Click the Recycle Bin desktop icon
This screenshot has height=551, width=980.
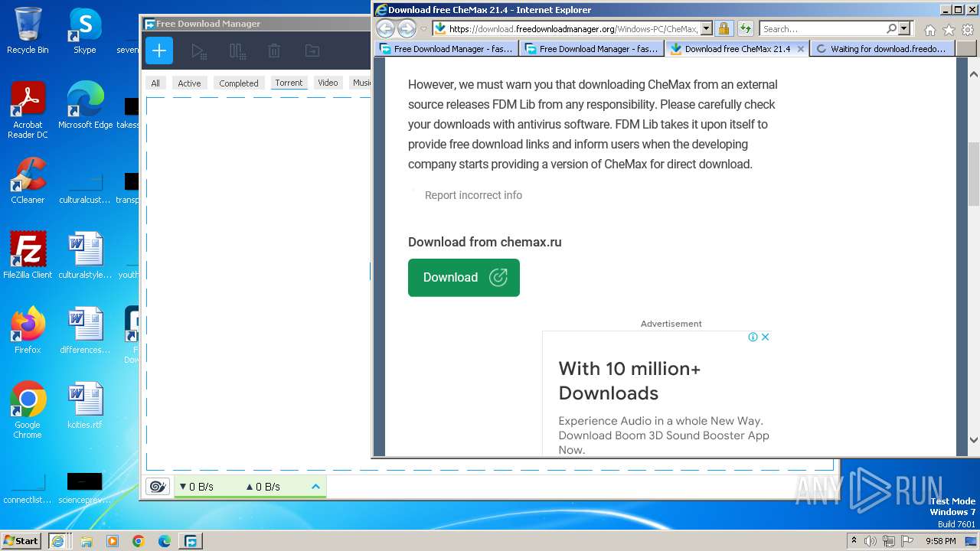click(28, 31)
